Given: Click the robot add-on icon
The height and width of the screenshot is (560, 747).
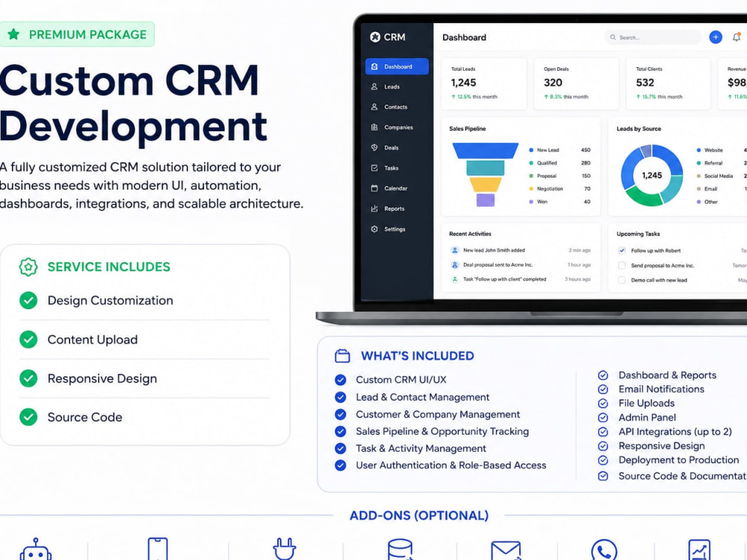Looking at the screenshot, I should tap(36, 550).
